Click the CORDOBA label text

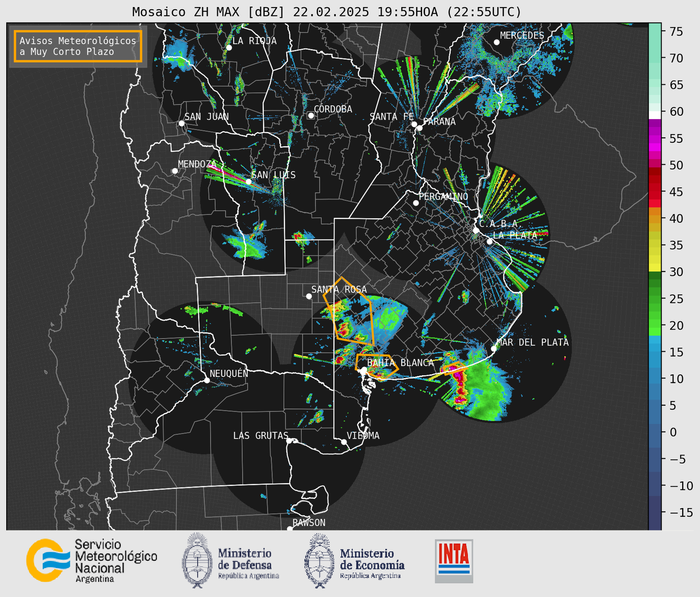pos(333,109)
